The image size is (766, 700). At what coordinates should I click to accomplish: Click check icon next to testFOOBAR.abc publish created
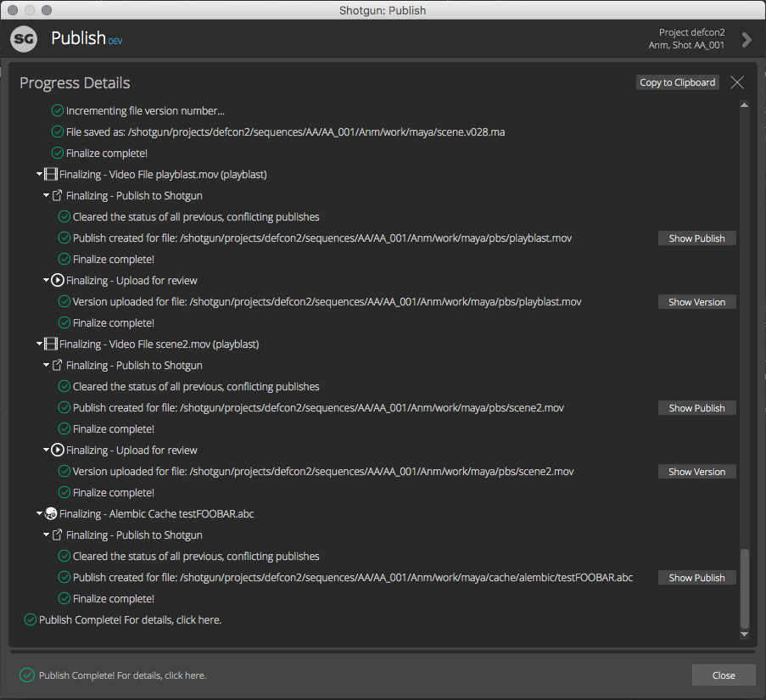(64, 577)
